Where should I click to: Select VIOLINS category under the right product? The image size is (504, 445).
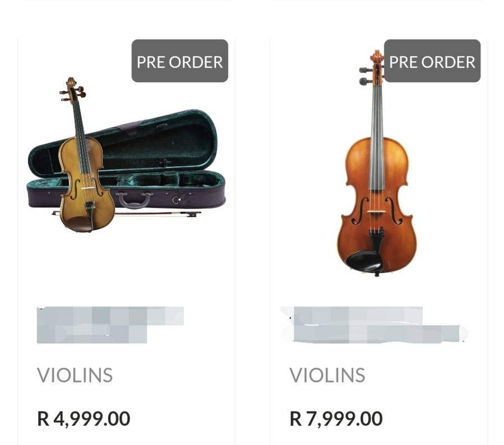coord(327,375)
